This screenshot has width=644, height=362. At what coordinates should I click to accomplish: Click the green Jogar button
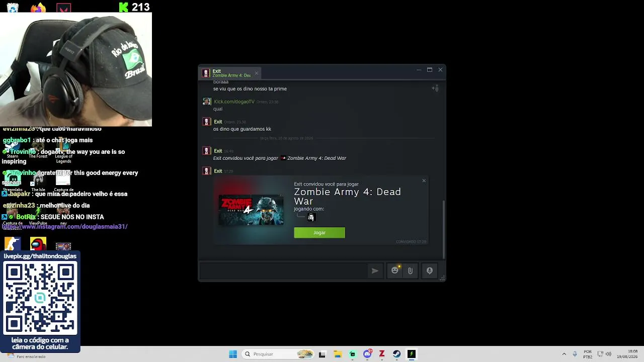[x=319, y=232]
